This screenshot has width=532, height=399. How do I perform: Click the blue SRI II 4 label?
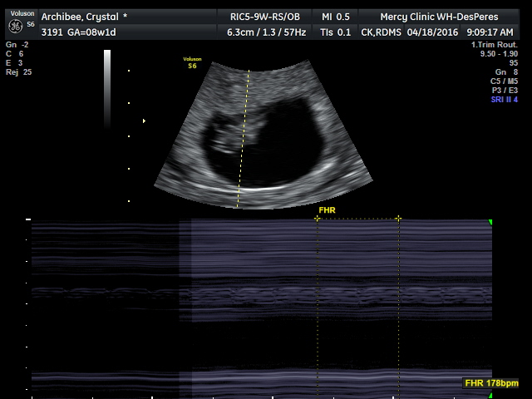click(x=505, y=100)
